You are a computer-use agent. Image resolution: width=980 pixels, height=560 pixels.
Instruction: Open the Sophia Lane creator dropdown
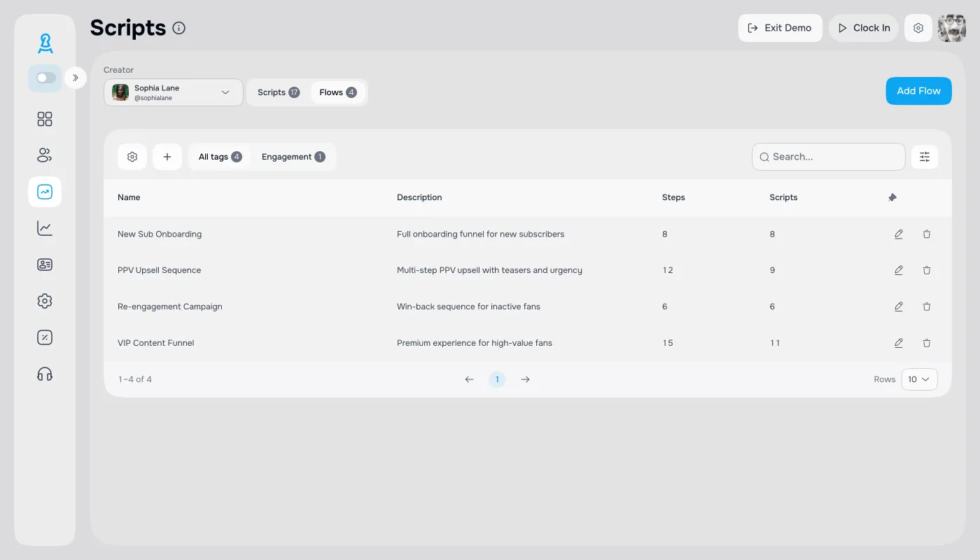tap(173, 92)
